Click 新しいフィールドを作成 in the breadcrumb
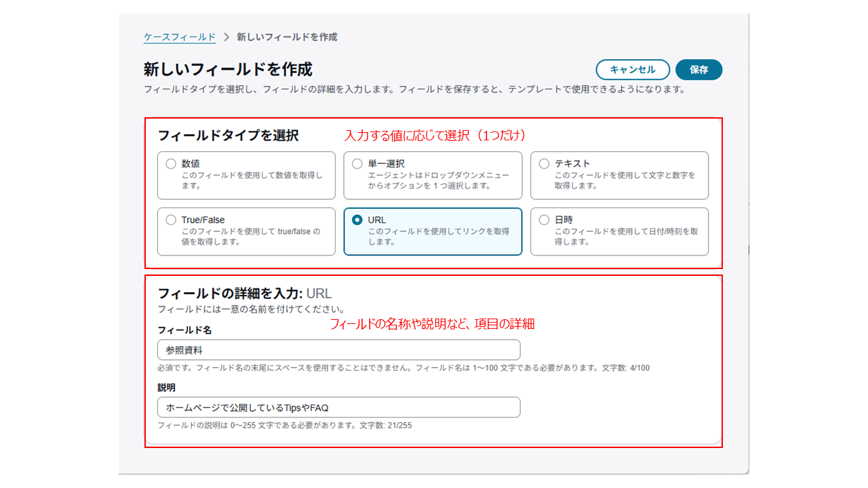 click(x=286, y=37)
